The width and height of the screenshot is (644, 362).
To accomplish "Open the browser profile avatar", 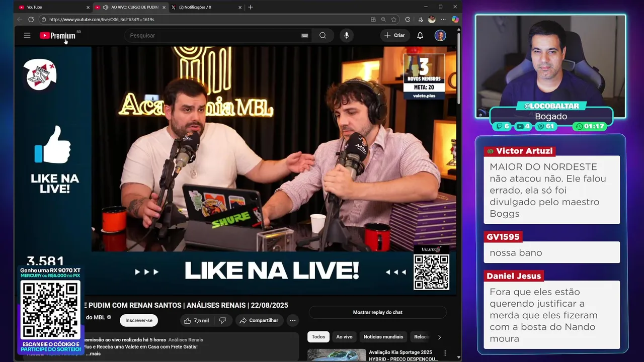I will [x=432, y=19].
